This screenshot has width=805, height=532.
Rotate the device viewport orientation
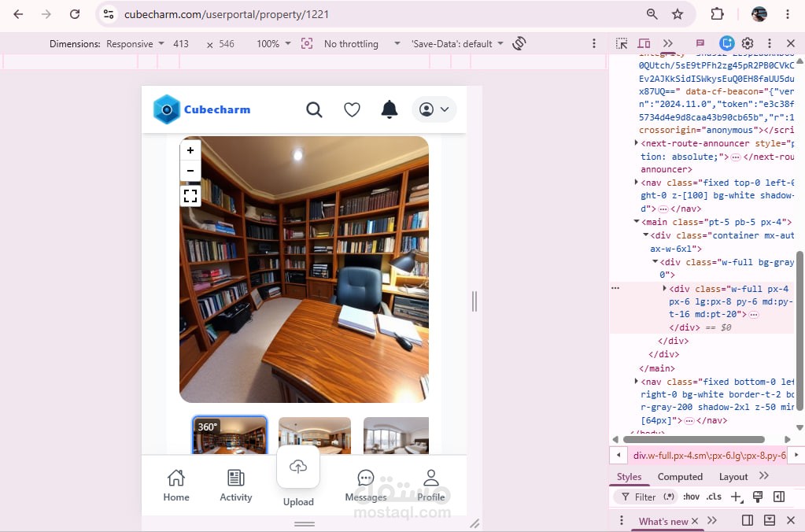(519, 43)
